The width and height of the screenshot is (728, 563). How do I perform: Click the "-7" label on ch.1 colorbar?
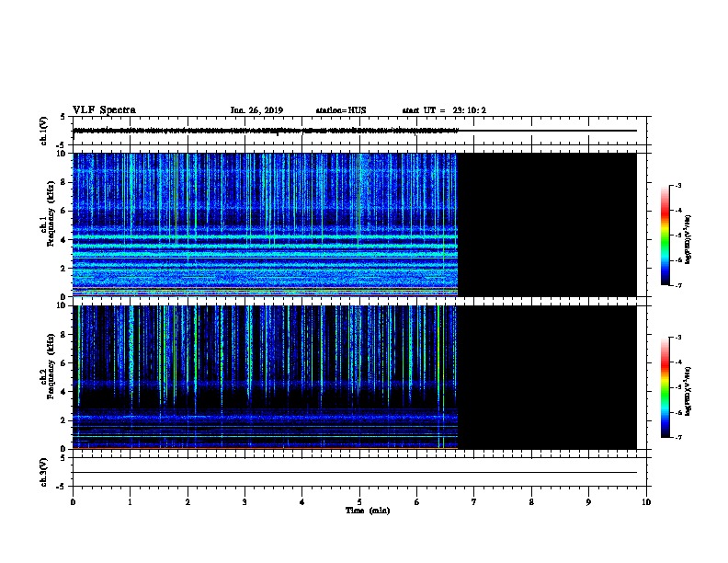pos(677,285)
